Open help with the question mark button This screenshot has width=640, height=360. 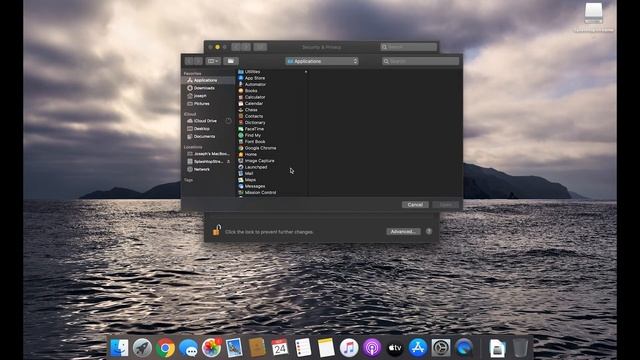pyautogui.click(x=429, y=231)
